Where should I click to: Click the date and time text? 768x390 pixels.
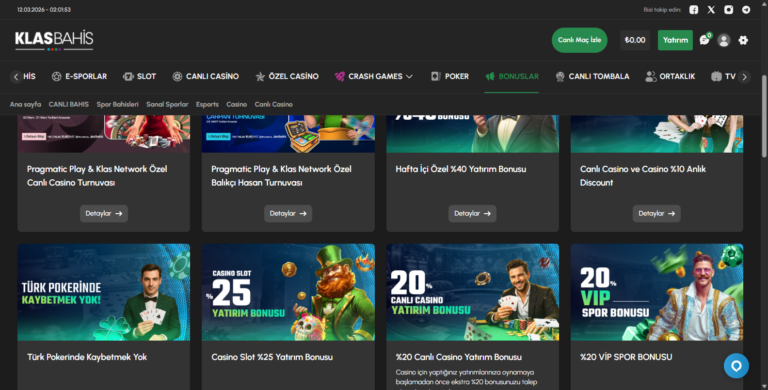click(44, 10)
